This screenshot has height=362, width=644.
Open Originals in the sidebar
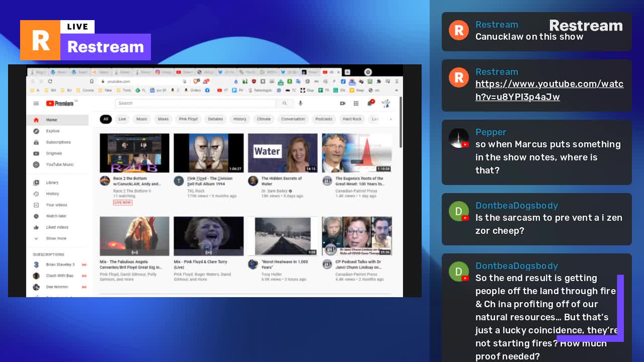[x=57, y=153]
